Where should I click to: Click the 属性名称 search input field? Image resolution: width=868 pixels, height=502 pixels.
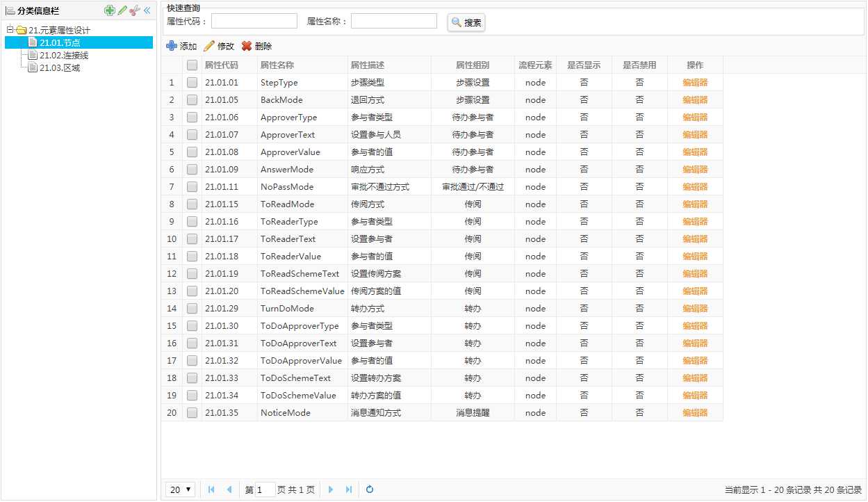(x=394, y=21)
